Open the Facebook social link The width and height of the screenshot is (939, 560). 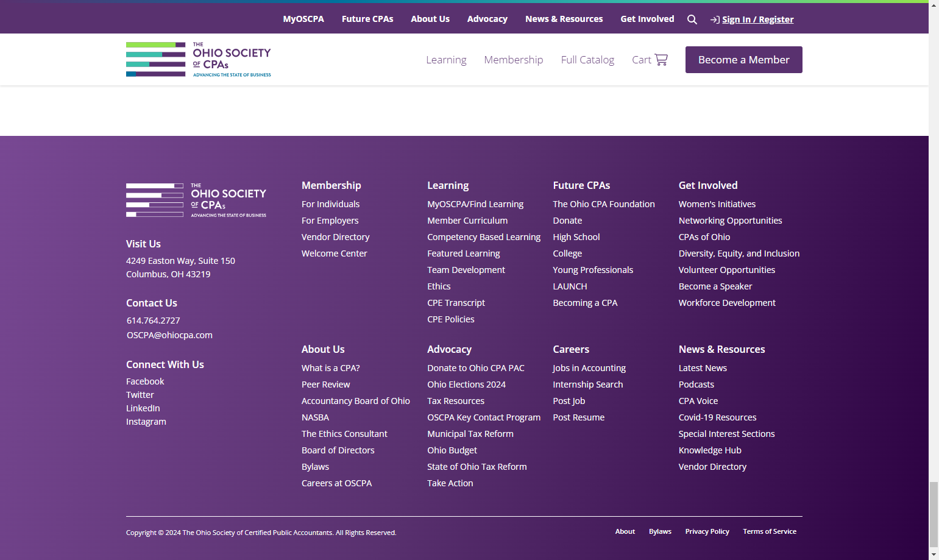(145, 381)
